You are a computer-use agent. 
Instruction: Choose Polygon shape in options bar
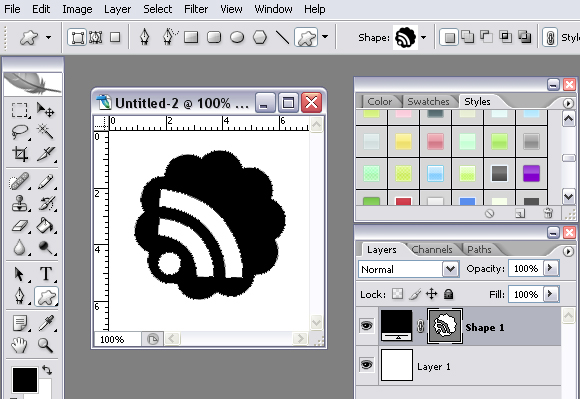(260, 37)
